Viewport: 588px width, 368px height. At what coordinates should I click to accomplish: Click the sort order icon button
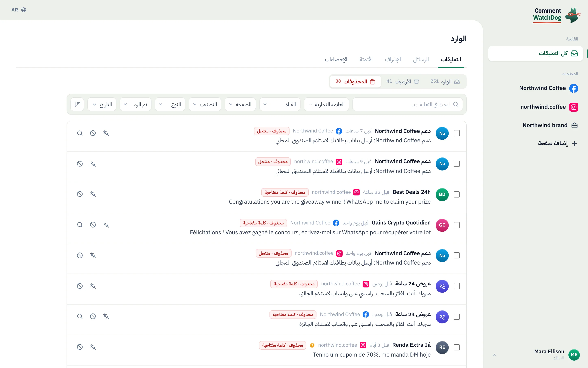(77, 104)
